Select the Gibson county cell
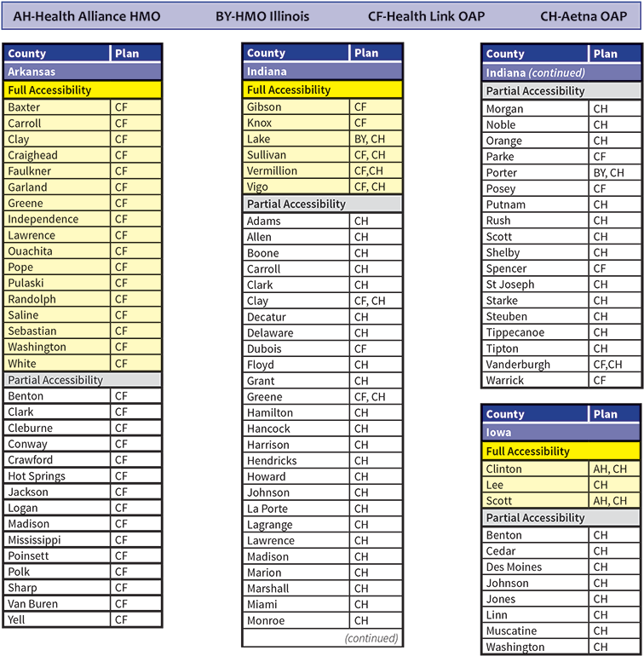The height and width of the screenshot is (656, 644). pyautogui.click(x=296, y=106)
